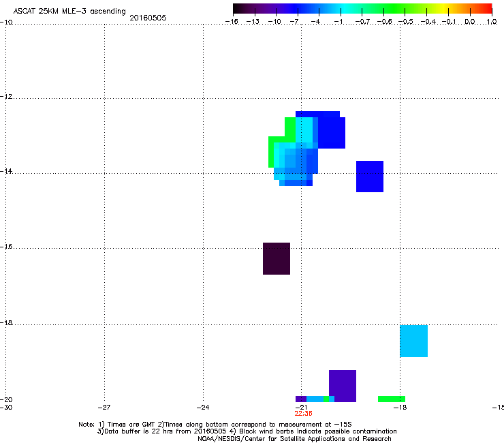Click the color bar label -0.5

[x=406, y=22]
